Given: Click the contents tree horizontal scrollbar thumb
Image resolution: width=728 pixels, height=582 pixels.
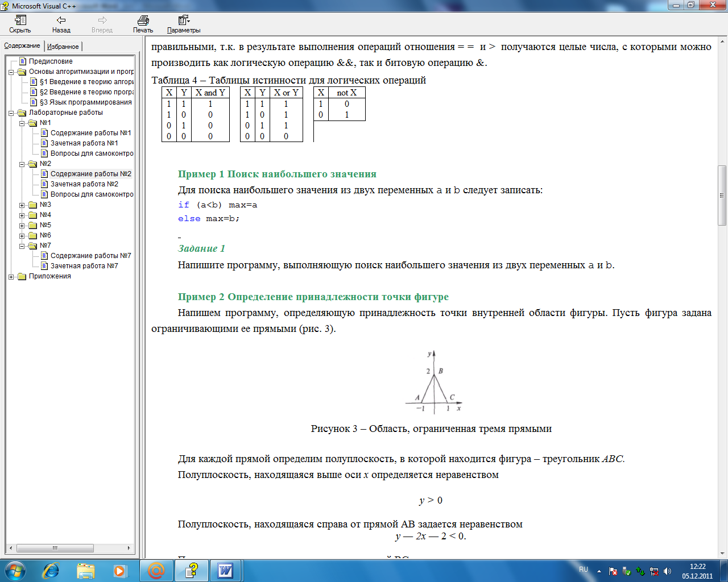Looking at the screenshot, I should tap(55, 548).
